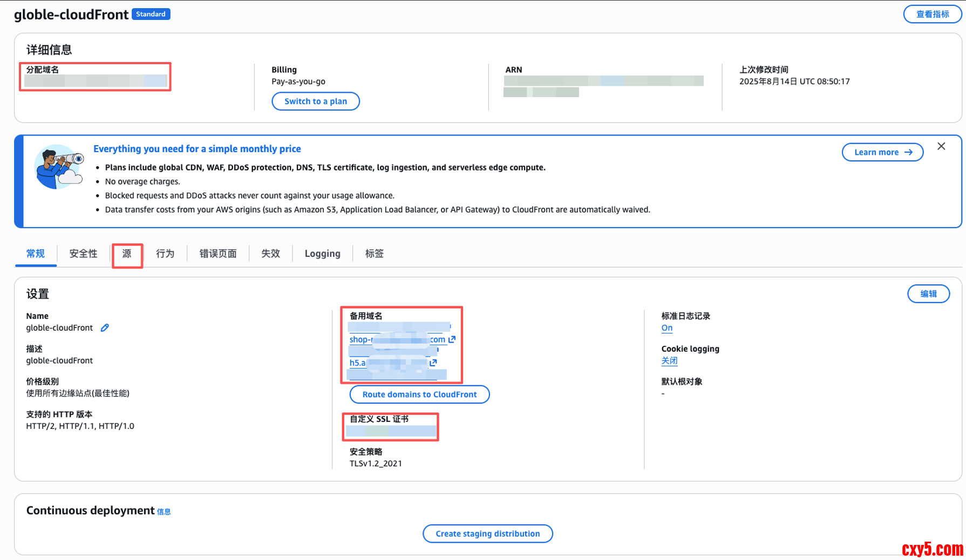Click the 编辑 button in settings
This screenshot has width=966, height=560.
(928, 294)
